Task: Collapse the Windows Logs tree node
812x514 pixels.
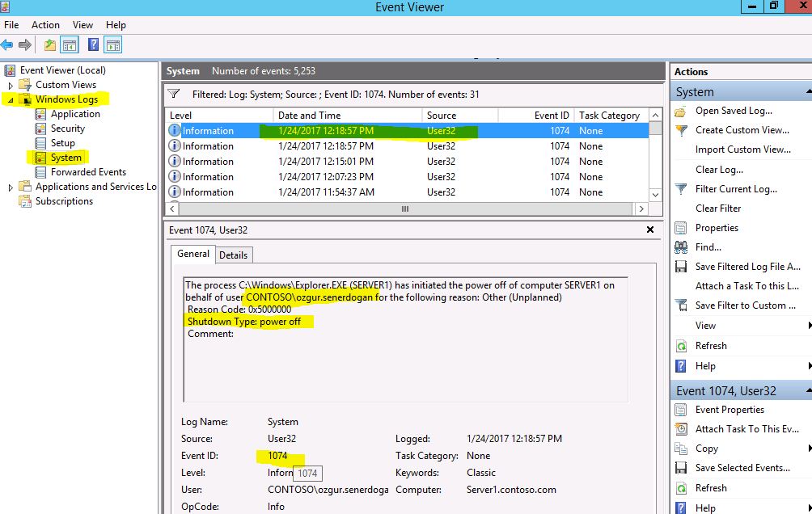Action: coord(11,100)
